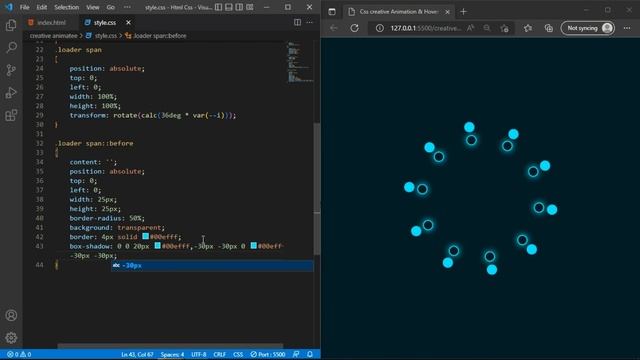This screenshot has width=640, height=360.
Task: Open border color #00efff swatch on line 42
Action: point(145,236)
